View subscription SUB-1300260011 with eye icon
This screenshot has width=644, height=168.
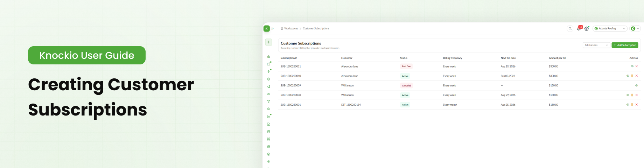632,66
